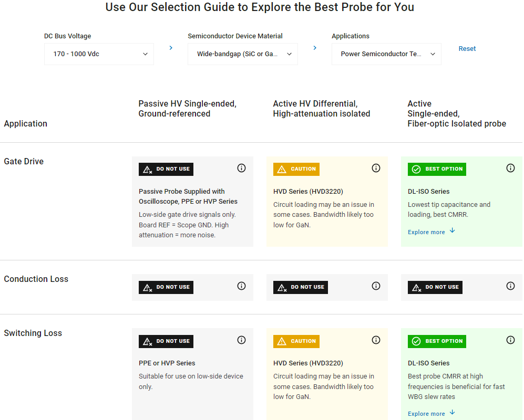The image size is (524, 420).
Task: Show info for Switching Loss HVD Series card
Action: [x=376, y=340]
